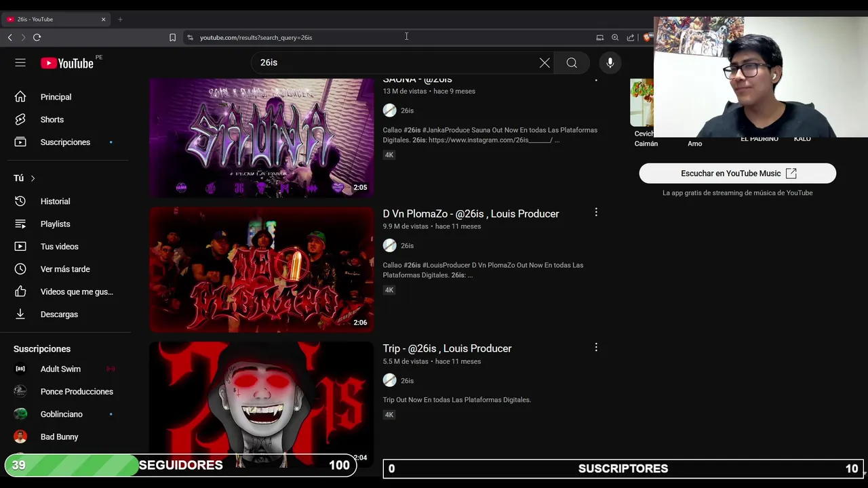Viewport: 868px width, 488px height.
Task: Click 26is channel avatar under SAUNA
Action: [x=389, y=110]
